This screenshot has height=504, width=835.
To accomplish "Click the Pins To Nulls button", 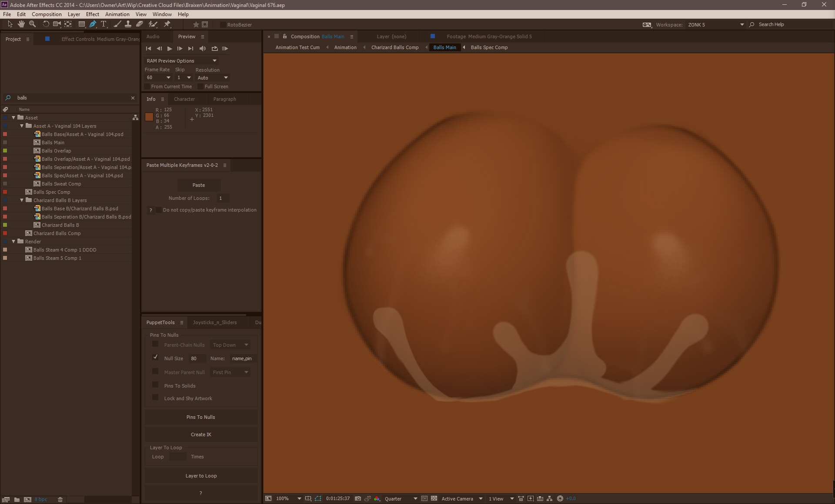I will point(200,417).
